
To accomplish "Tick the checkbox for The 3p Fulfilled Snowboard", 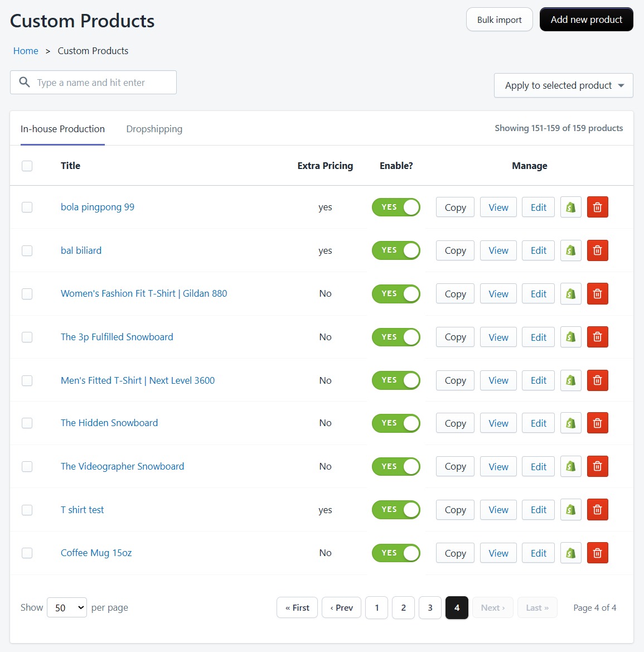I will click(27, 337).
